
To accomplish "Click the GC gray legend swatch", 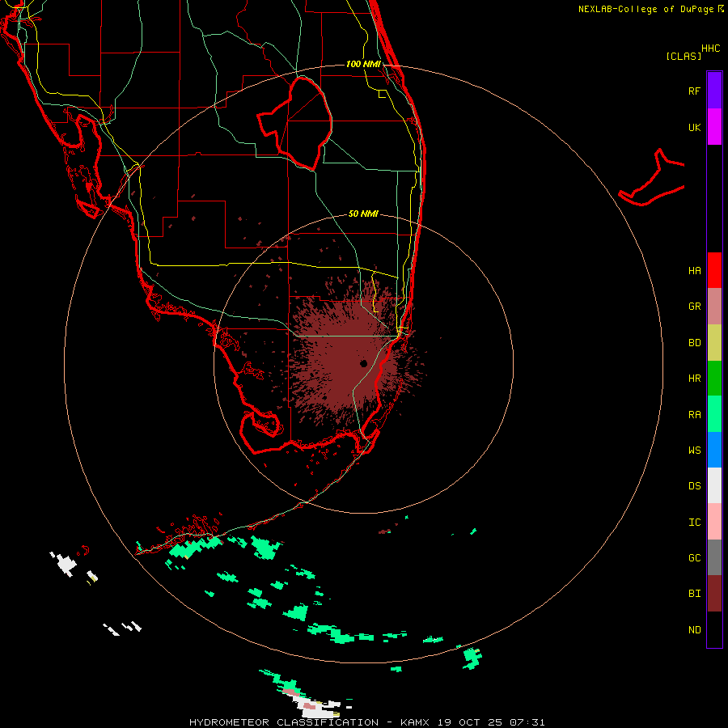I will coord(714,557).
